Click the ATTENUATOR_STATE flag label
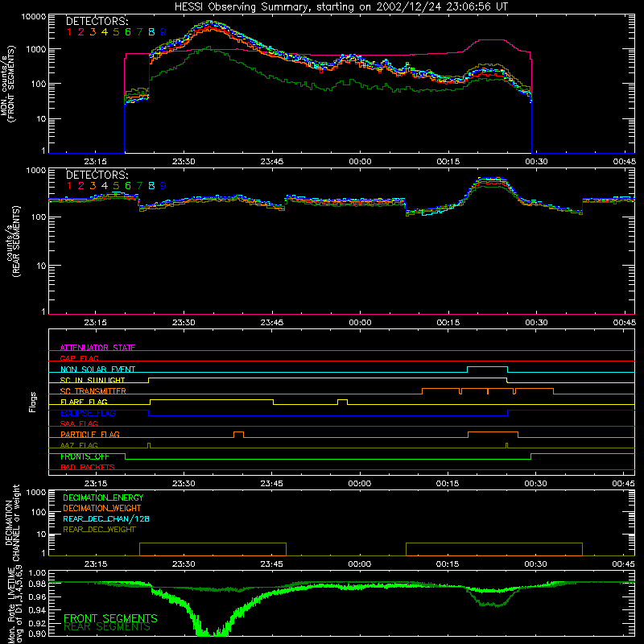The width and height of the screenshot is (644, 644). pos(97,348)
